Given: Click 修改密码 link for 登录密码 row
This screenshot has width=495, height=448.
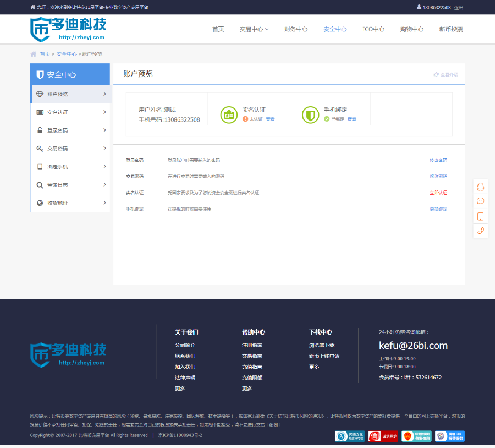Looking at the screenshot, I should (x=438, y=160).
